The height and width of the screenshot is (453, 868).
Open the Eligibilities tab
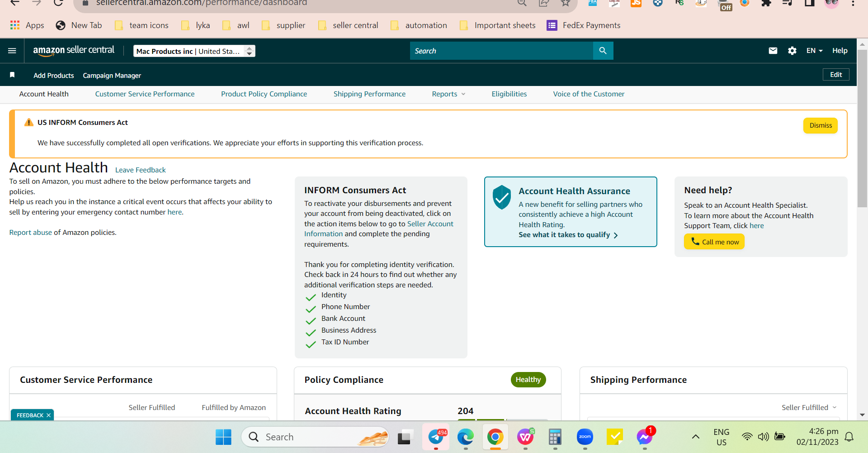(509, 94)
